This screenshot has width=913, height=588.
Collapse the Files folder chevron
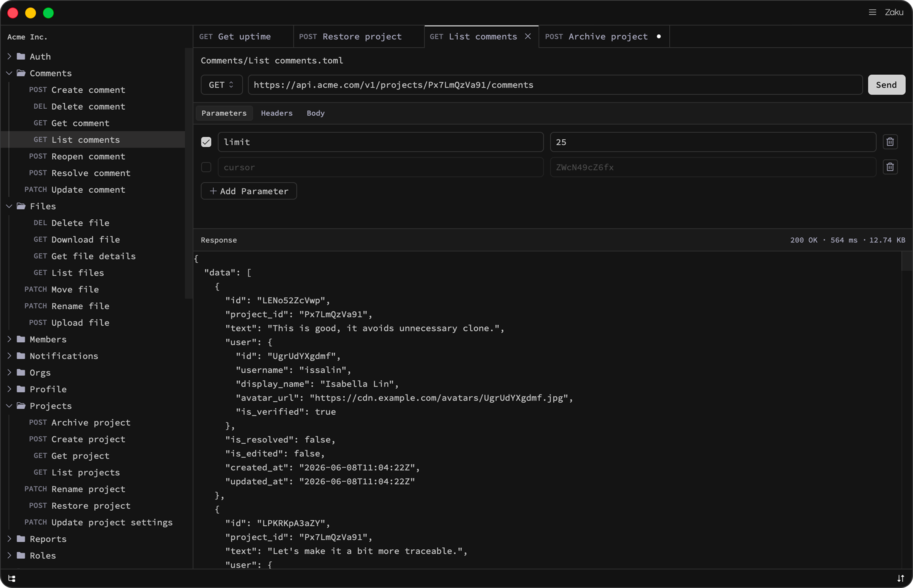pos(9,206)
